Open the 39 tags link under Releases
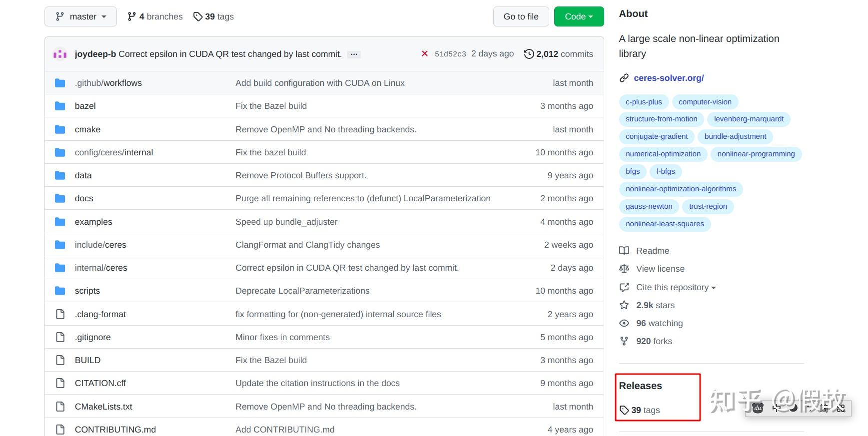Image resolution: width=868 pixels, height=436 pixels. click(x=645, y=410)
